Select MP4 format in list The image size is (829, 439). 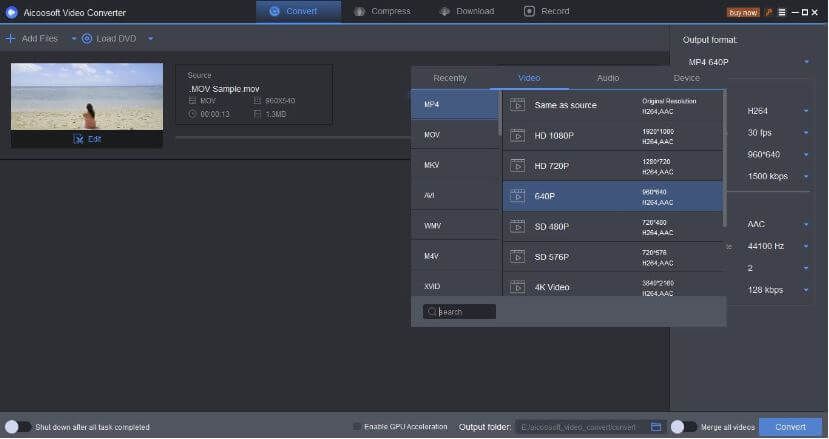click(x=455, y=105)
